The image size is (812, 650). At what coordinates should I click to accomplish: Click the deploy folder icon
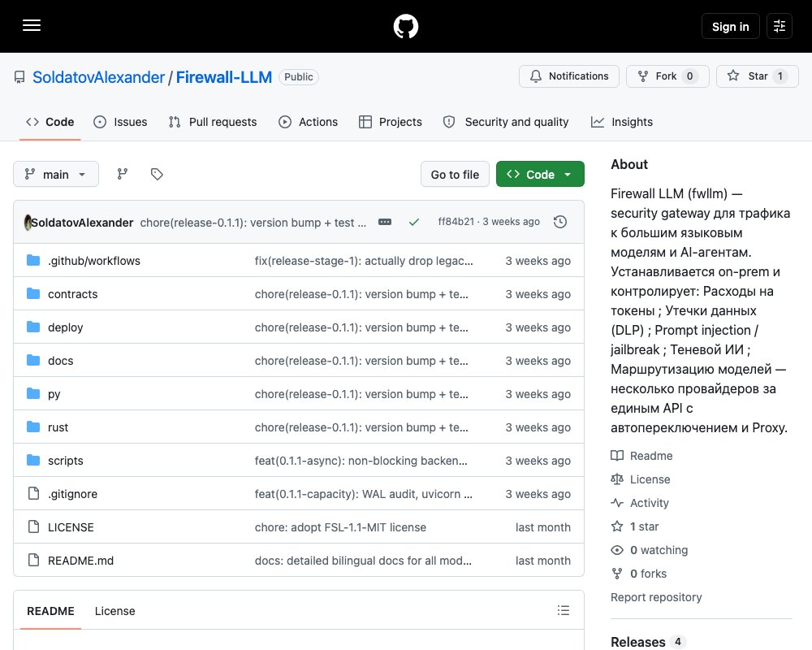pos(33,327)
